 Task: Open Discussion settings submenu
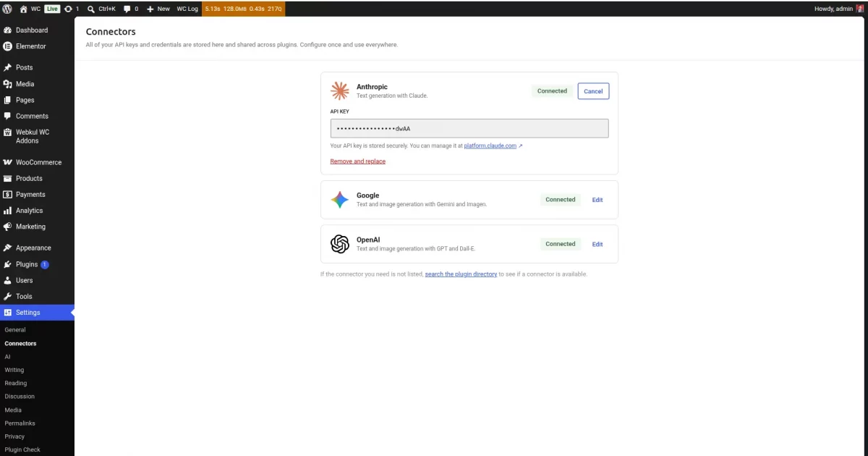pyautogui.click(x=20, y=397)
